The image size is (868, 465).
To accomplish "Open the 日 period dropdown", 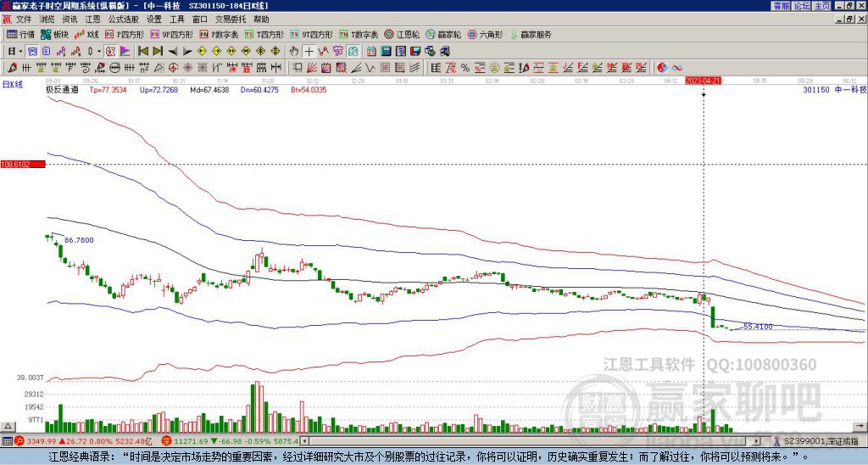I will (15, 51).
